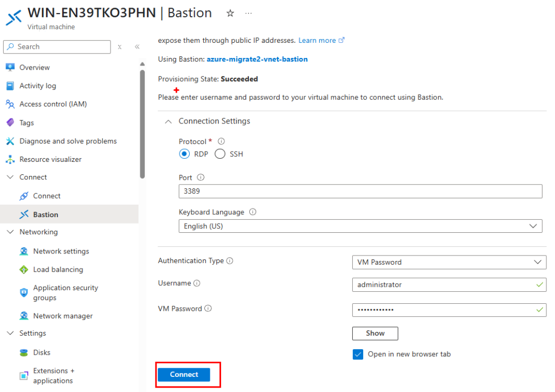The width and height of the screenshot is (555, 392).
Task: Click the Access control (IAM) people icon
Action: pyautogui.click(x=10, y=104)
